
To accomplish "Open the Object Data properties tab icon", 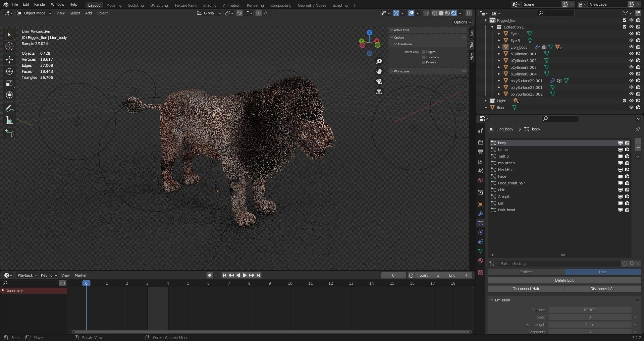I will tap(481, 251).
